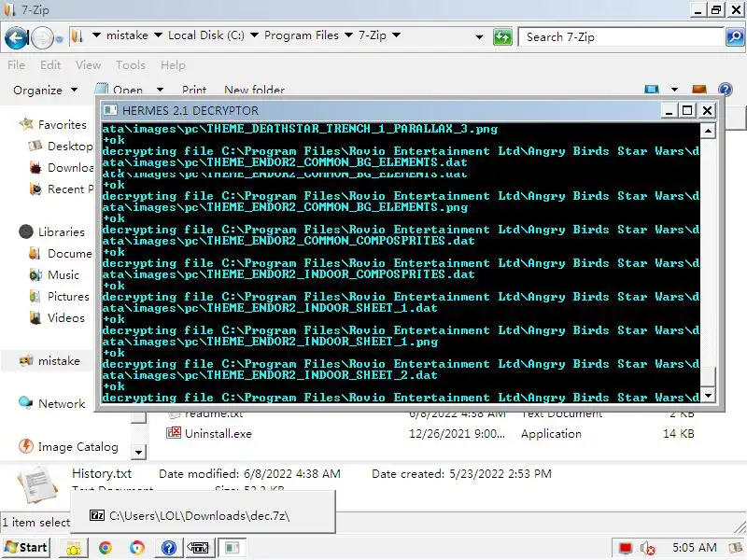This screenshot has width=747, height=560.
Task: Toggle the preview pane icon
Action: click(x=698, y=89)
